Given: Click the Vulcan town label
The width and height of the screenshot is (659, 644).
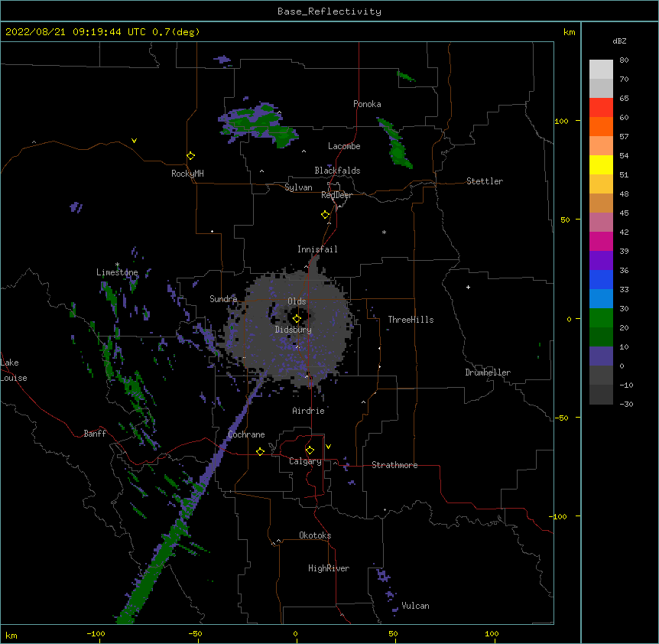Looking at the screenshot, I should tap(415, 606).
